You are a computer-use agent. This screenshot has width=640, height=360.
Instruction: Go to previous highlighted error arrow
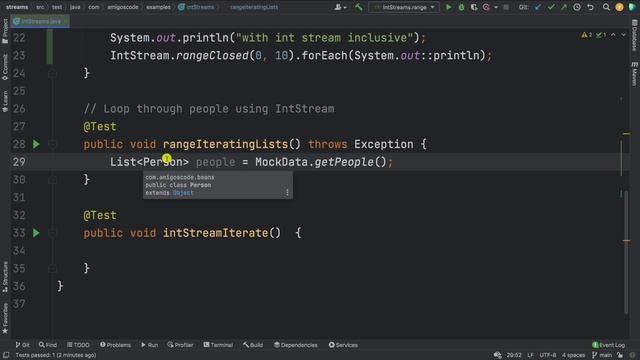(x=613, y=35)
